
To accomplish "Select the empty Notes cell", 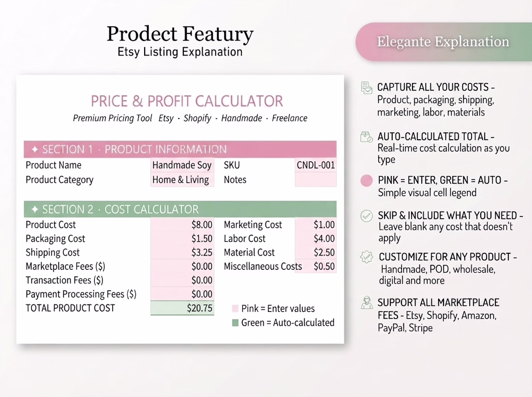I will pyautogui.click(x=315, y=179).
